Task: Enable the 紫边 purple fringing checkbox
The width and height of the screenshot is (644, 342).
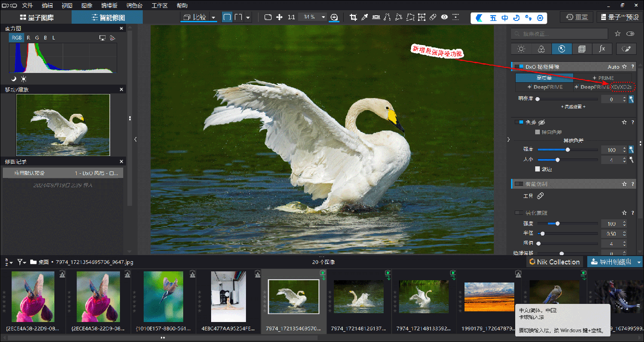Action: (x=538, y=169)
